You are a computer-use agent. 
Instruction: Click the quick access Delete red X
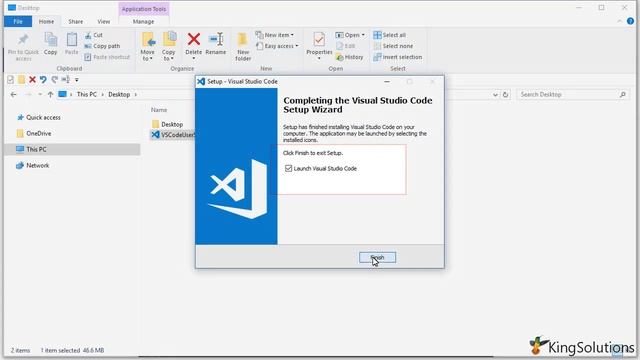[32, 80]
